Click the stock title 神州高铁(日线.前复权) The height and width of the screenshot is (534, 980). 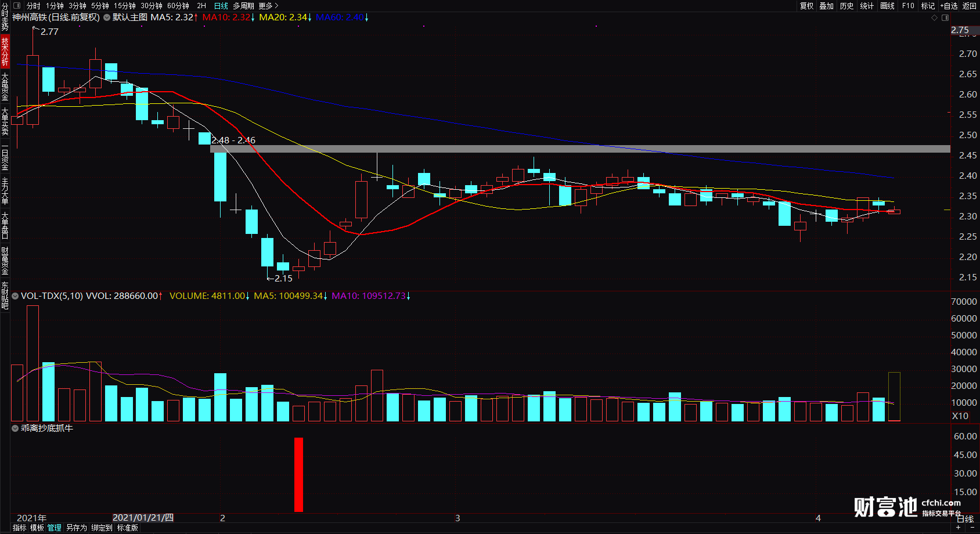(x=56, y=17)
